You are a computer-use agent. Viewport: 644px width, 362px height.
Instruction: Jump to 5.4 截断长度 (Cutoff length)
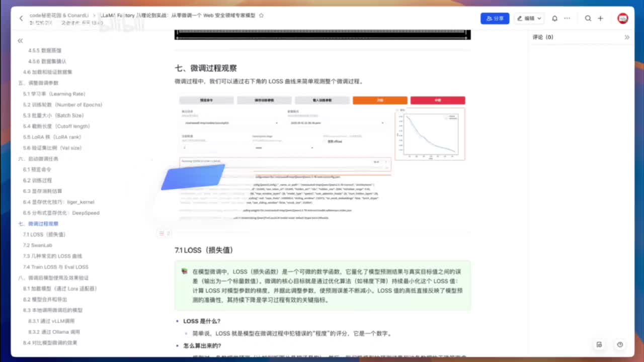[x=56, y=126]
